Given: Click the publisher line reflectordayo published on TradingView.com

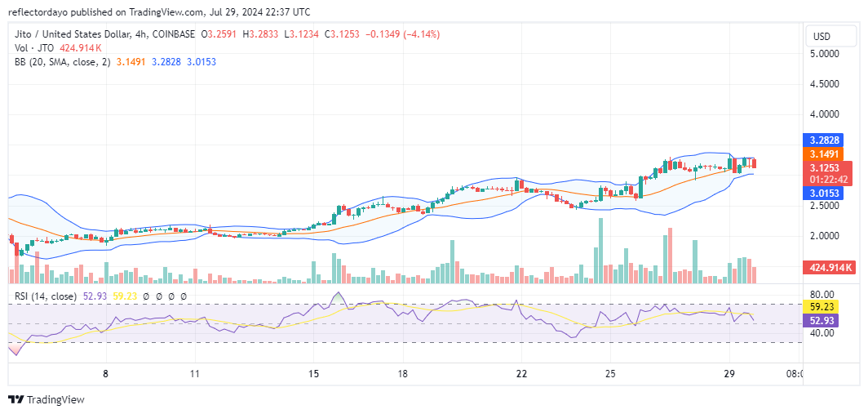Looking at the screenshot, I should pyautogui.click(x=161, y=11).
